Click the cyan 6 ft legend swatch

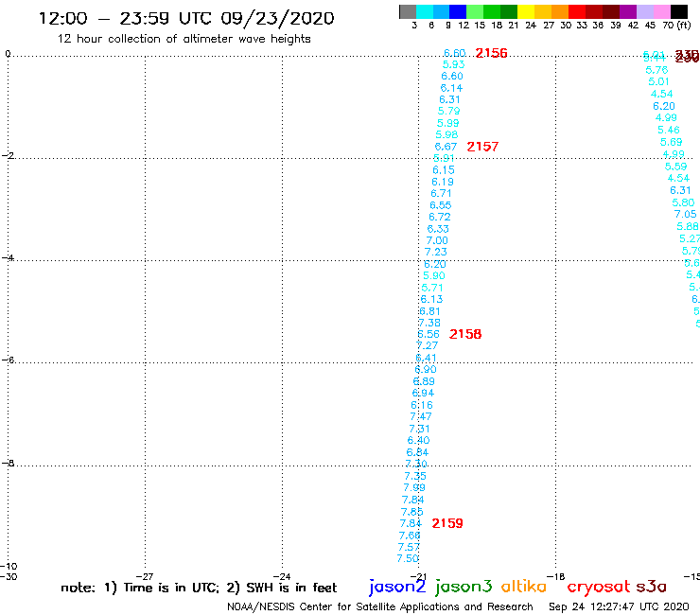pos(425,11)
